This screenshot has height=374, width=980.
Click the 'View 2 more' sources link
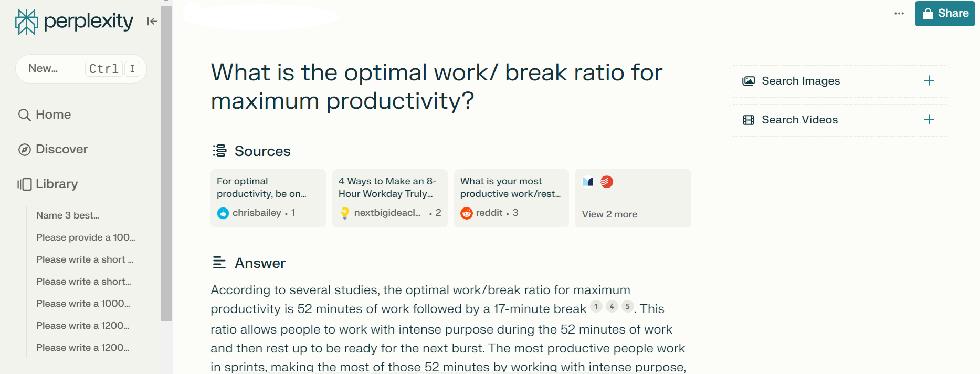[x=609, y=214]
